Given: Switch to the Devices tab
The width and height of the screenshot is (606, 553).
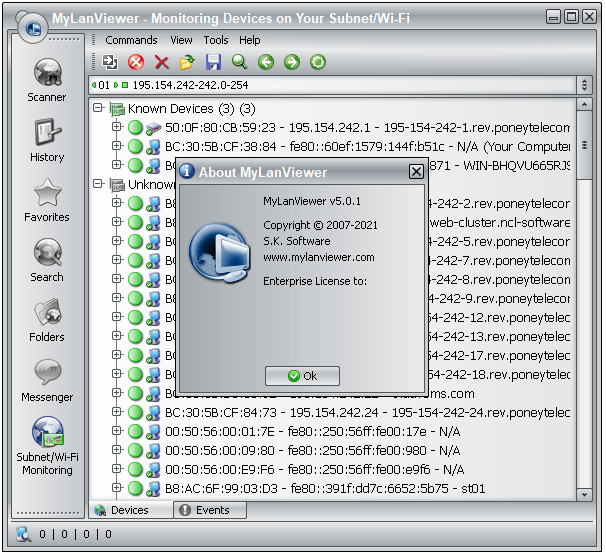Looking at the screenshot, I should pyautogui.click(x=131, y=510).
